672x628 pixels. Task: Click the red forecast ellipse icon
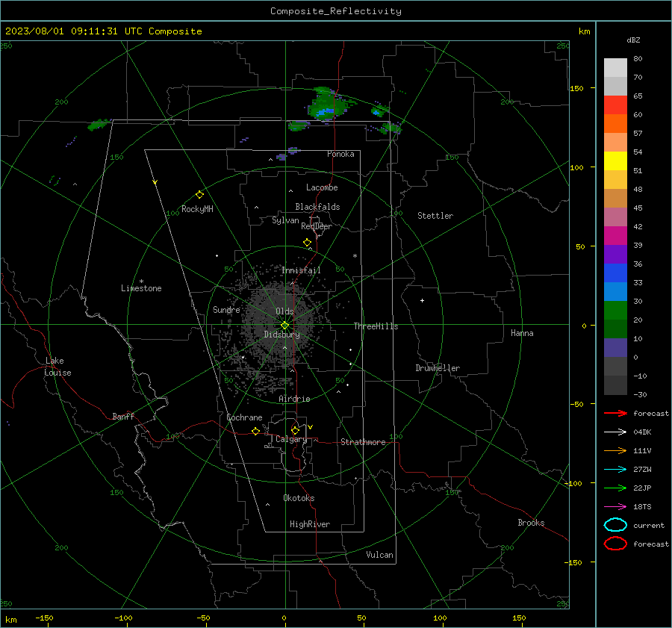point(615,544)
